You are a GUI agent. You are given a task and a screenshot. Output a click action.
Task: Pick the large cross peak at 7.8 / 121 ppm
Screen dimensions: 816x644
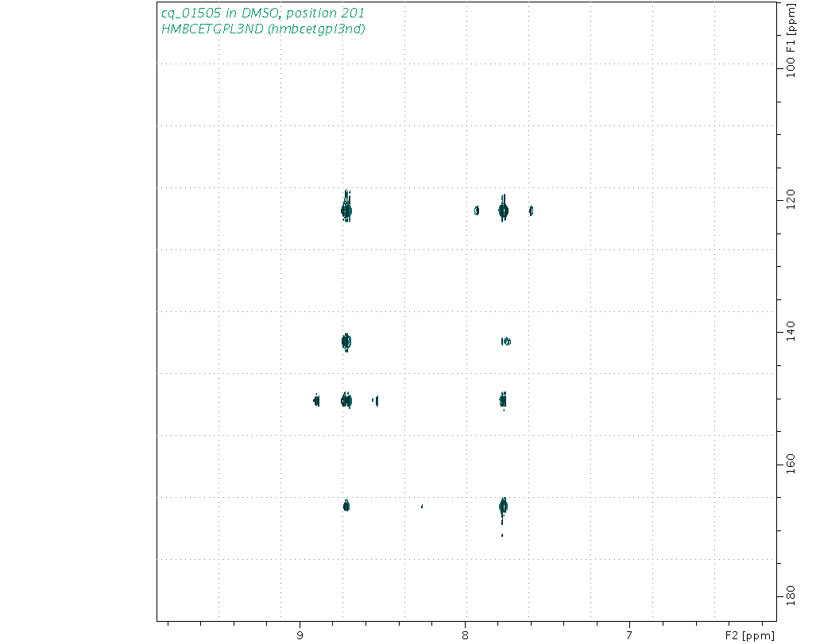pyautogui.click(x=503, y=210)
